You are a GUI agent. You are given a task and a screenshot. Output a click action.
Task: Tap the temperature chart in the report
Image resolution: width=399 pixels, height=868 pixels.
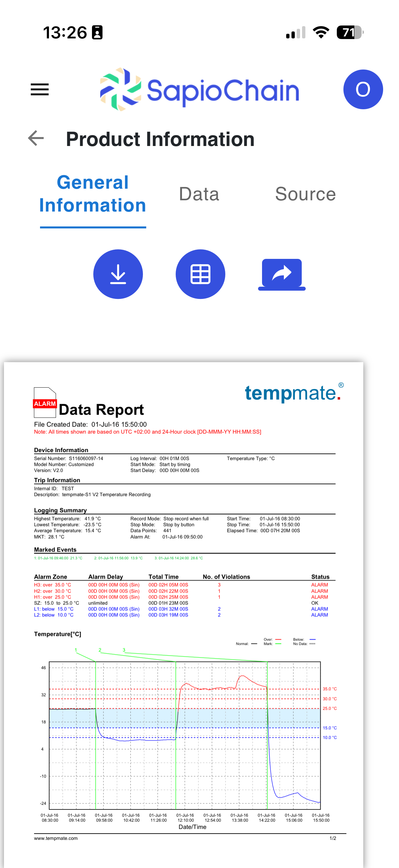click(x=185, y=735)
